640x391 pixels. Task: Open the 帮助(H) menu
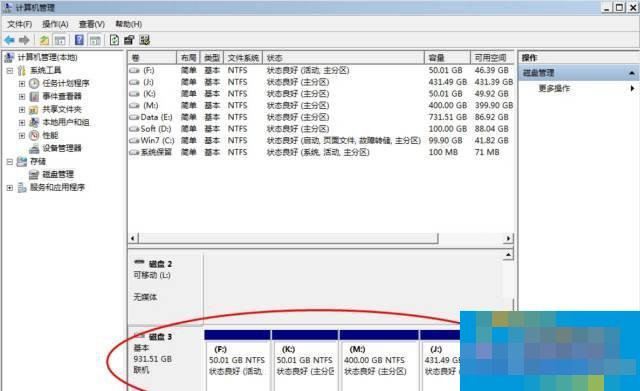128,24
